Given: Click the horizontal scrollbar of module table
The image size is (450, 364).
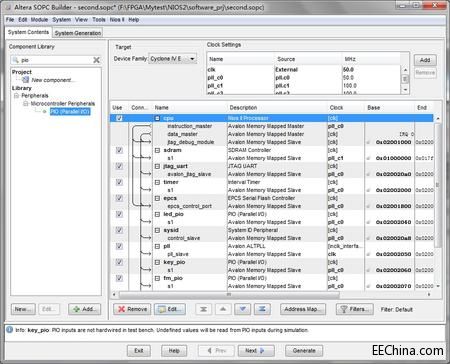Looking at the screenshot, I should click(229, 295).
